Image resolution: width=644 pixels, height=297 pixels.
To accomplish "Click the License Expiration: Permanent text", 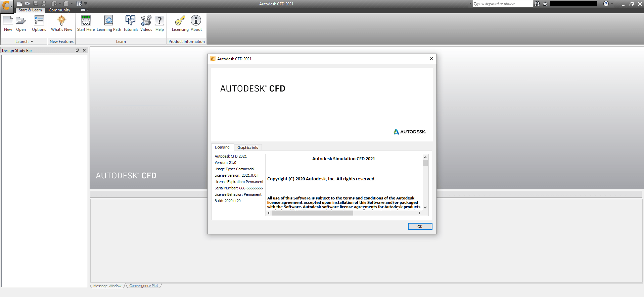I will click(x=239, y=182).
